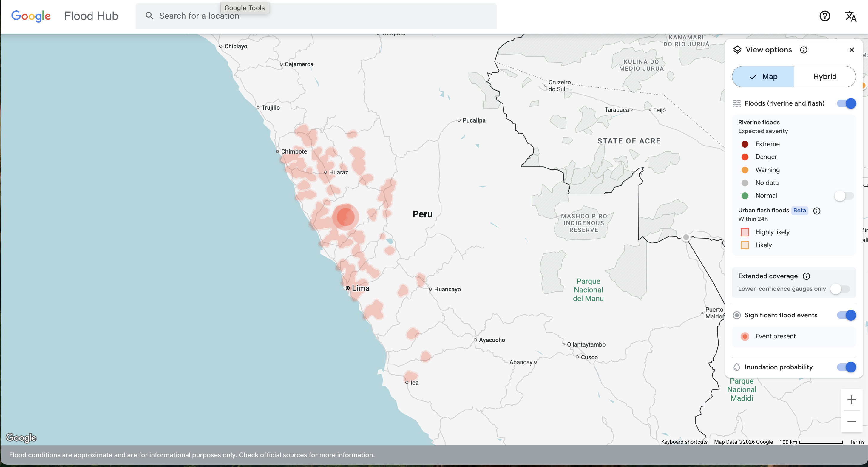Close the View options panel
Screen dimensions: 868x467
tap(852, 50)
